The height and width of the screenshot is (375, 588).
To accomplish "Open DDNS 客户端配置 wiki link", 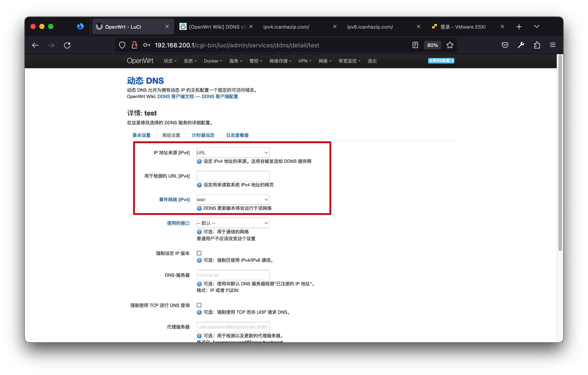I will tap(219, 97).
